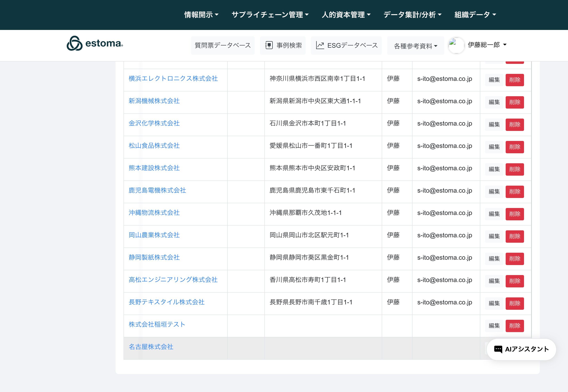Edit the 新潟機械株式会社 row
Image resolution: width=568 pixels, height=392 pixels.
(494, 102)
